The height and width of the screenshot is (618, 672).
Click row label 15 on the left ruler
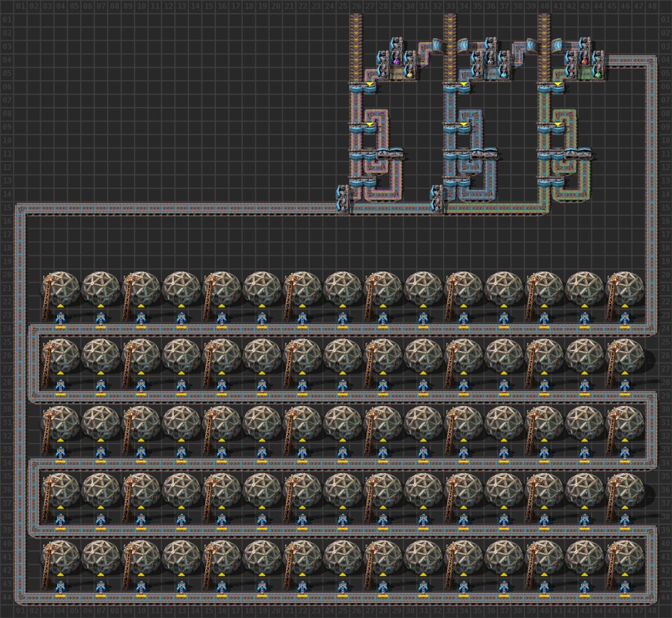[x=7, y=207]
